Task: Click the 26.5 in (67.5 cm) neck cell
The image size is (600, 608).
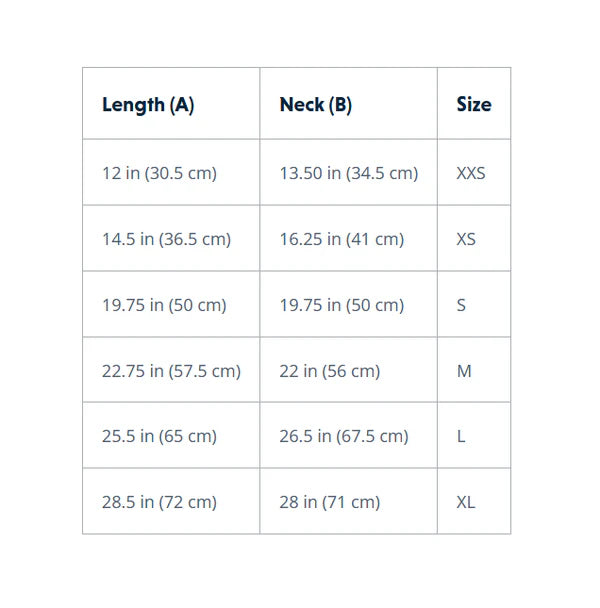Action: coord(349,435)
